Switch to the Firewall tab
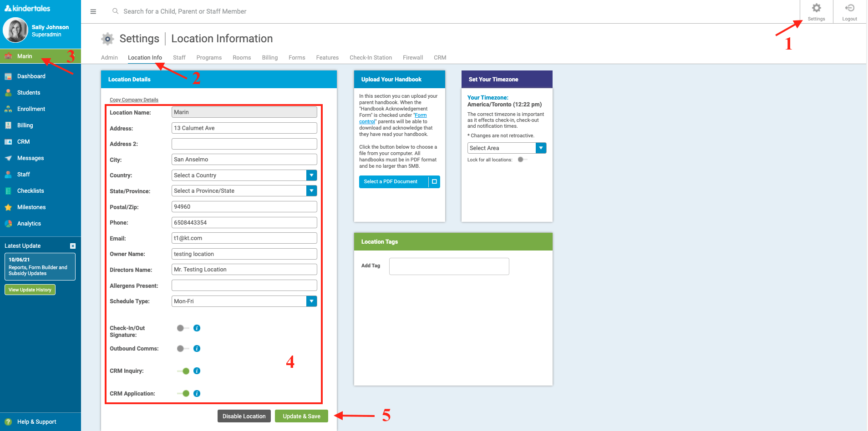Screen dimensions: 868x431 [413, 58]
